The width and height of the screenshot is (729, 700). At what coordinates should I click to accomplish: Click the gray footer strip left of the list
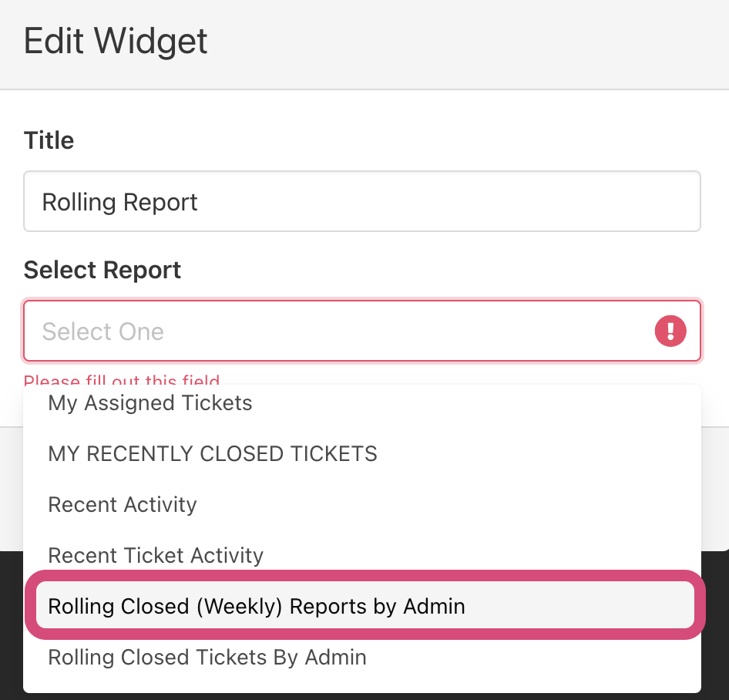click(x=11, y=487)
